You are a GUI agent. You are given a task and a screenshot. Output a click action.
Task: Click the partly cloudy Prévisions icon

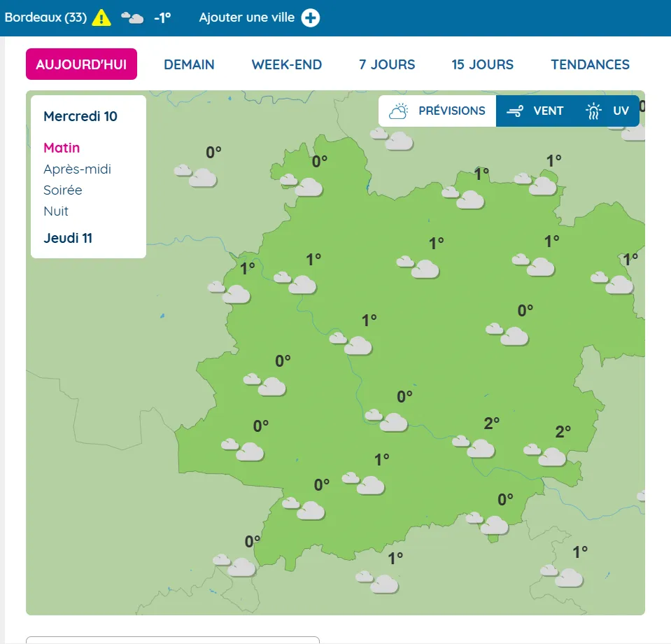pos(399,111)
